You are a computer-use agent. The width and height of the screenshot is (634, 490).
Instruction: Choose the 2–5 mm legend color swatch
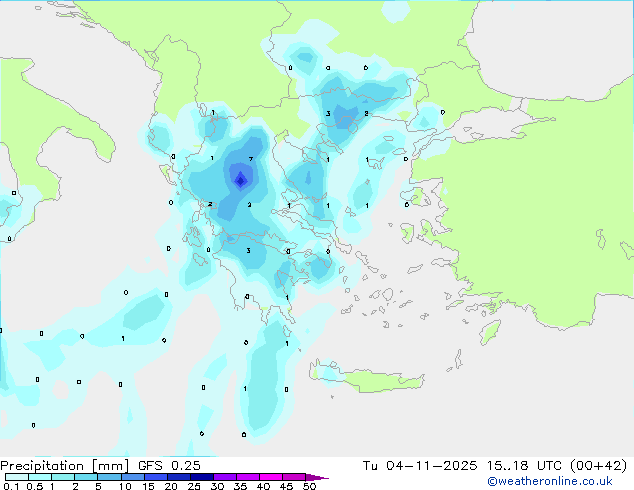[x=86, y=477]
